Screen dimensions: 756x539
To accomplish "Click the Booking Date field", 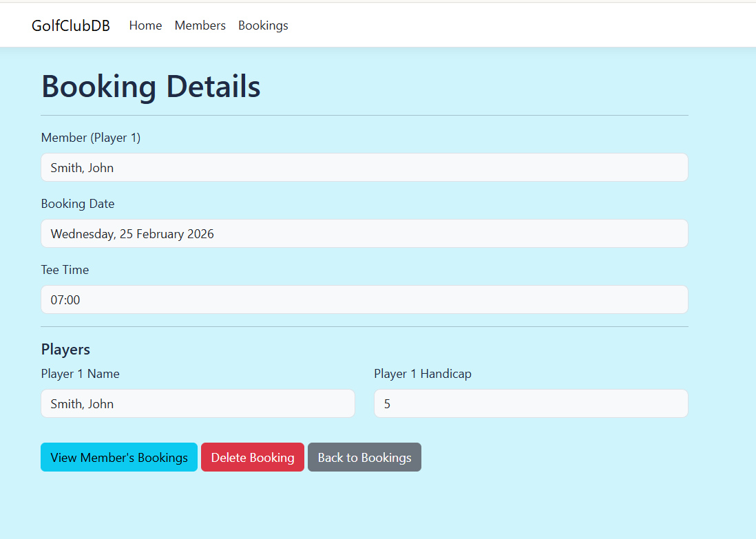I will pyautogui.click(x=364, y=233).
